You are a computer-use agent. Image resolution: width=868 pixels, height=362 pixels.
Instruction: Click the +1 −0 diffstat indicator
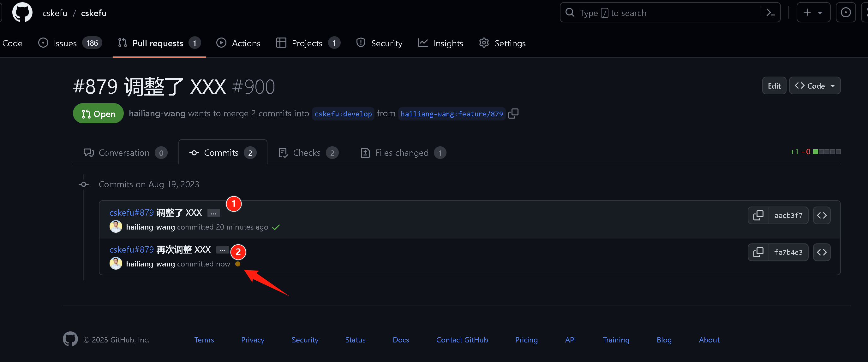click(815, 152)
